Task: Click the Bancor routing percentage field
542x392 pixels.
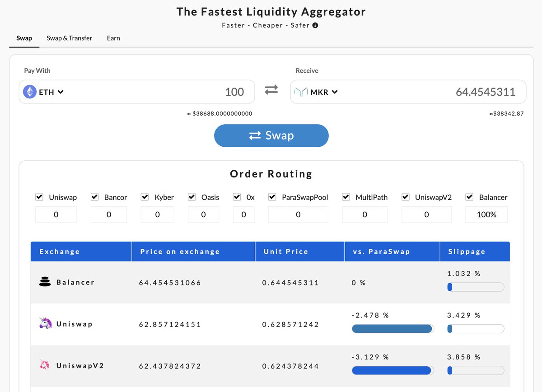Action: pos(109,215)
